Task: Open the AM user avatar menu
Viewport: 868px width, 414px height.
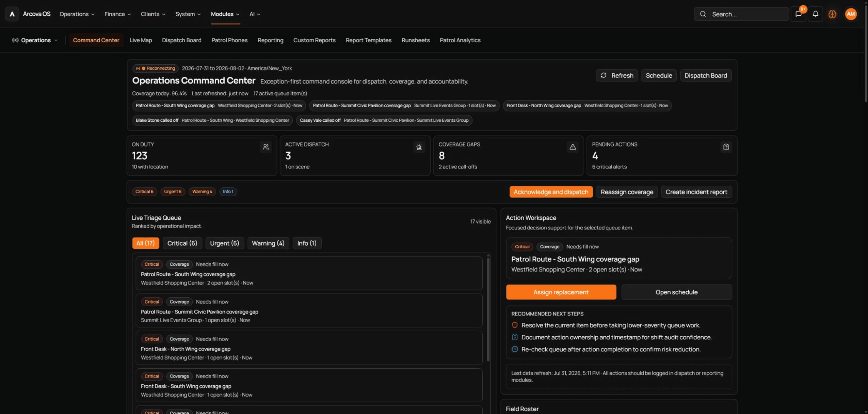Action: coord(851,14)
